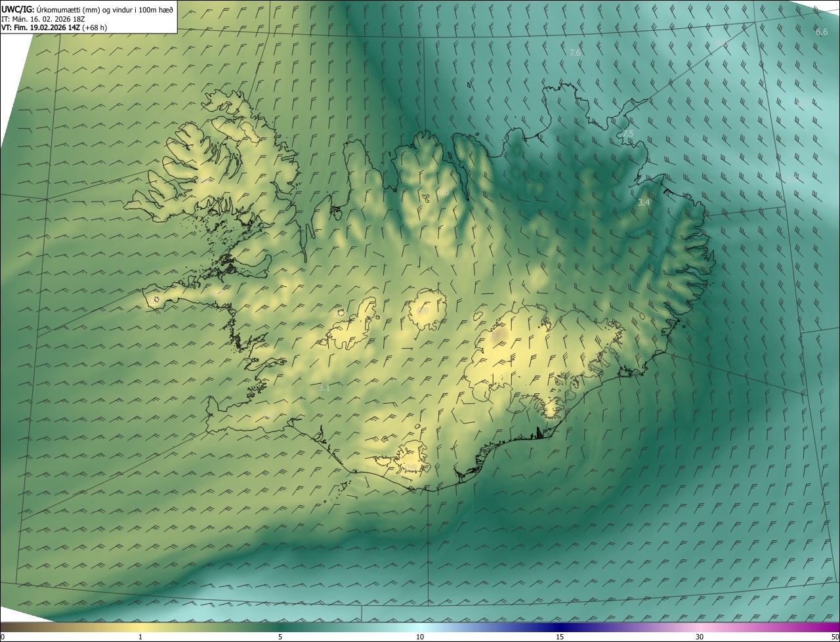The height and width of the screenshot is (642, 840).
Task: Click the "7.6" value label over the northern sea
Action: coord(575,53)
